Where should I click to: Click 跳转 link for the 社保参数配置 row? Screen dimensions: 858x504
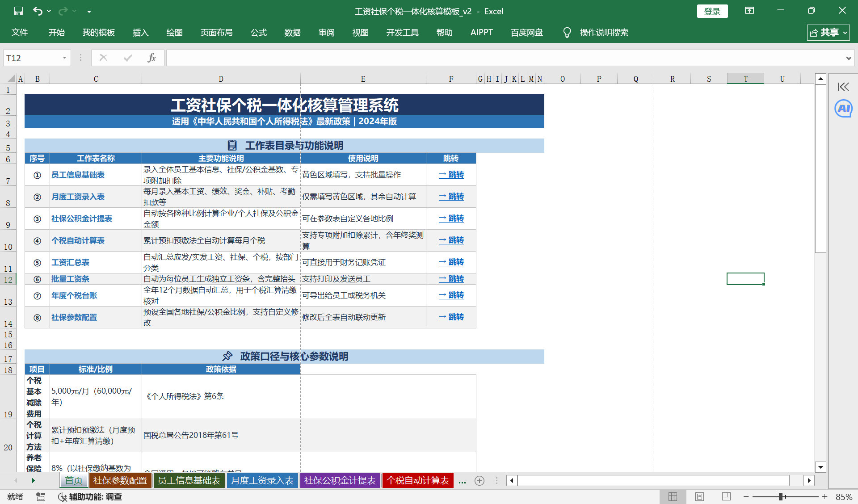[x=451, y=317]
